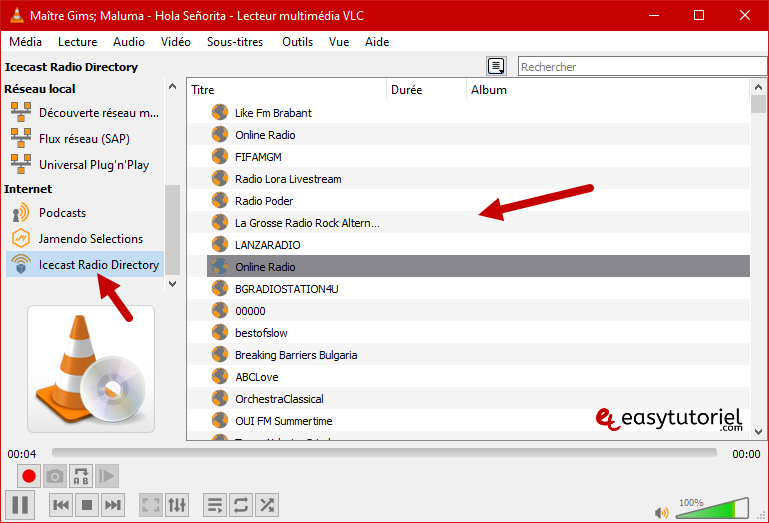769x523 pixels.
Task: Open Podcasts in the sidebar
Action: [x=85, y=212]
